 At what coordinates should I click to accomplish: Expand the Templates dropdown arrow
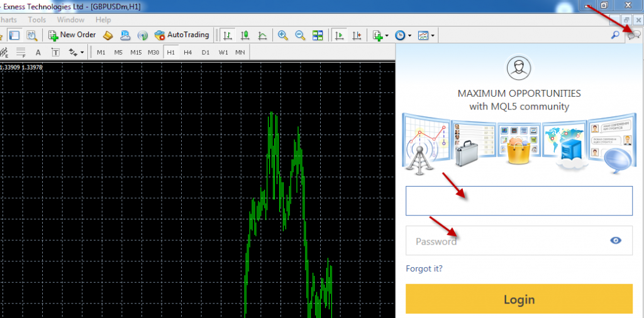433,36
